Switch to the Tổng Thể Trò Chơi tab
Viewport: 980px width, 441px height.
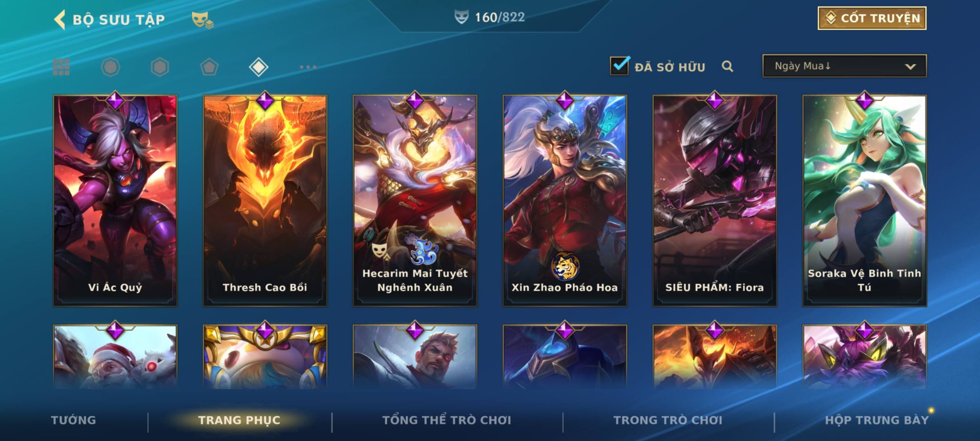(447, 420)
